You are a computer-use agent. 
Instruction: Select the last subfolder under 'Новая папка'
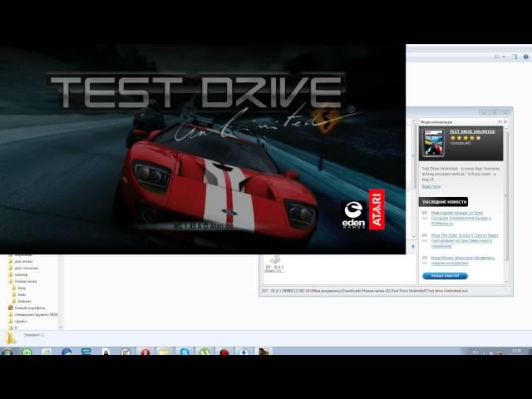(22, 301)
